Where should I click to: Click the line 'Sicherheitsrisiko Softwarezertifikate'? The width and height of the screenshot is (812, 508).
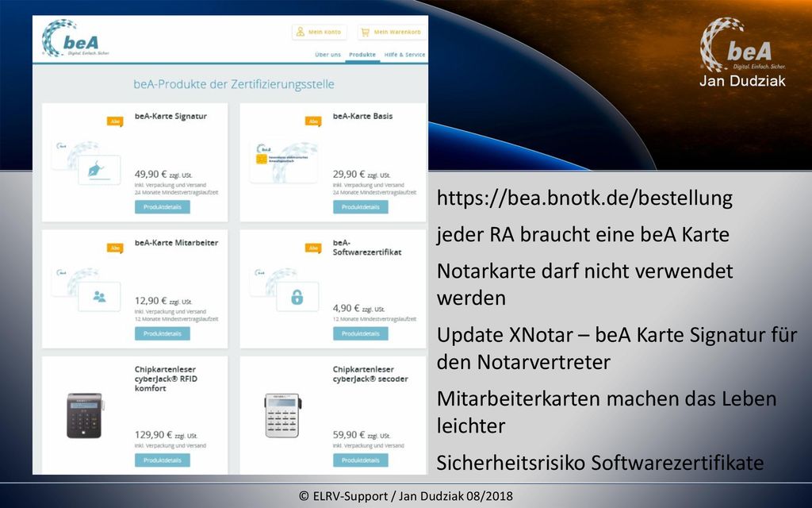click(600, 463)
